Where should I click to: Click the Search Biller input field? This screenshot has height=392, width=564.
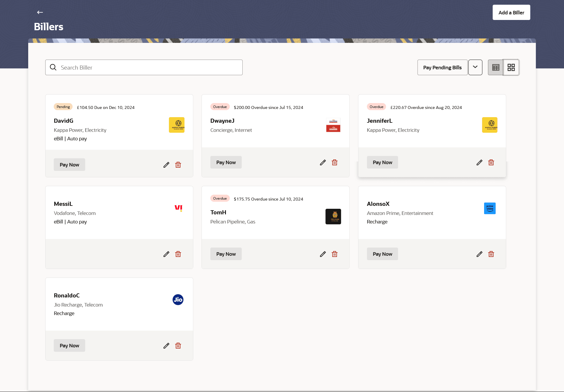pos(144,68)
